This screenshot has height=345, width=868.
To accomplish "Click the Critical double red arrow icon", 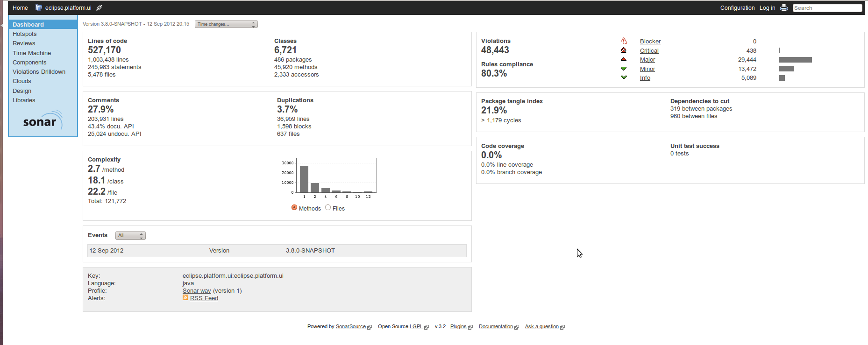I will (624, 50).
